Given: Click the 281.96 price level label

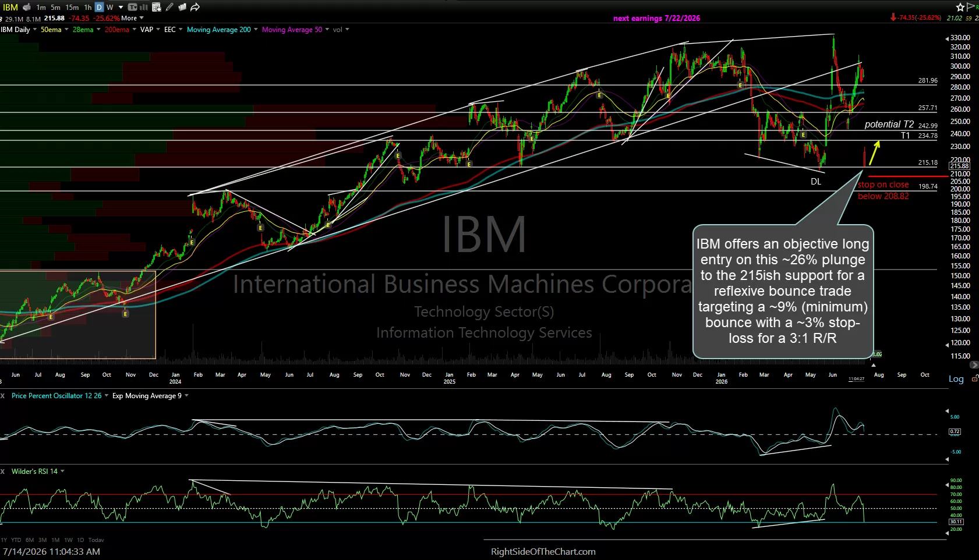Looking at the screenshot, I should (x=928, y=81).
